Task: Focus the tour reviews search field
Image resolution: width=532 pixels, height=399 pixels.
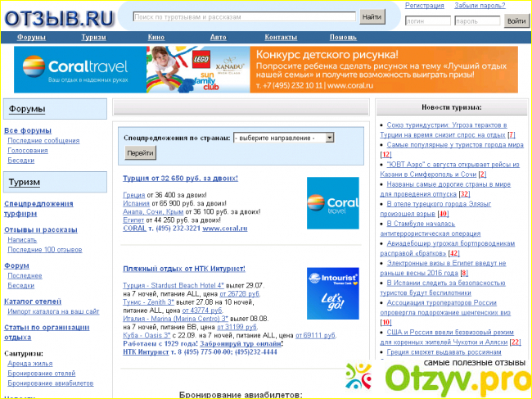Action: pyautogui.click(x=243, y=16)
